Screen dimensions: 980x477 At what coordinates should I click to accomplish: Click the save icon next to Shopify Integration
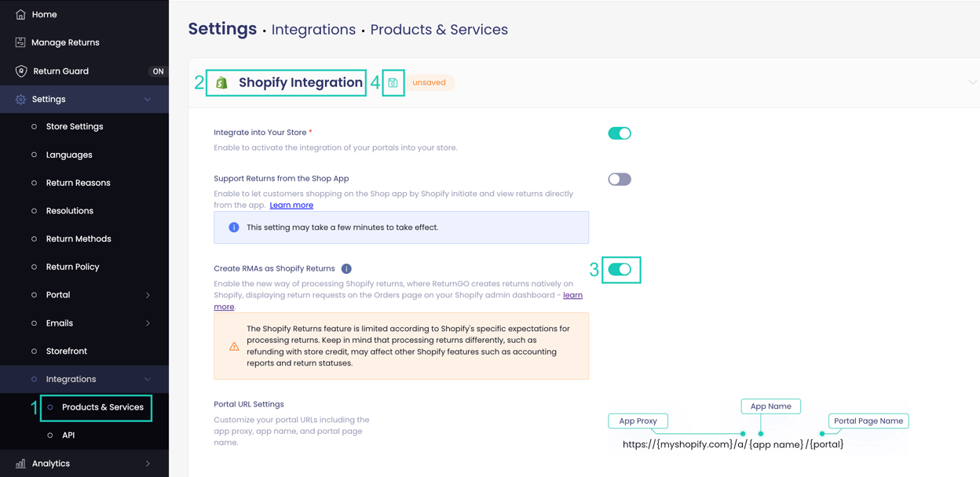pos(392,82)
